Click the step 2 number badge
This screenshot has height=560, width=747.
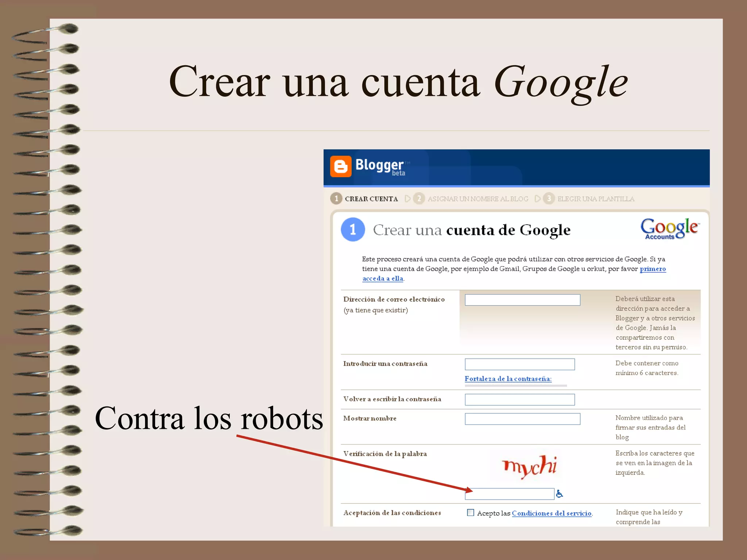click(419, 198)
